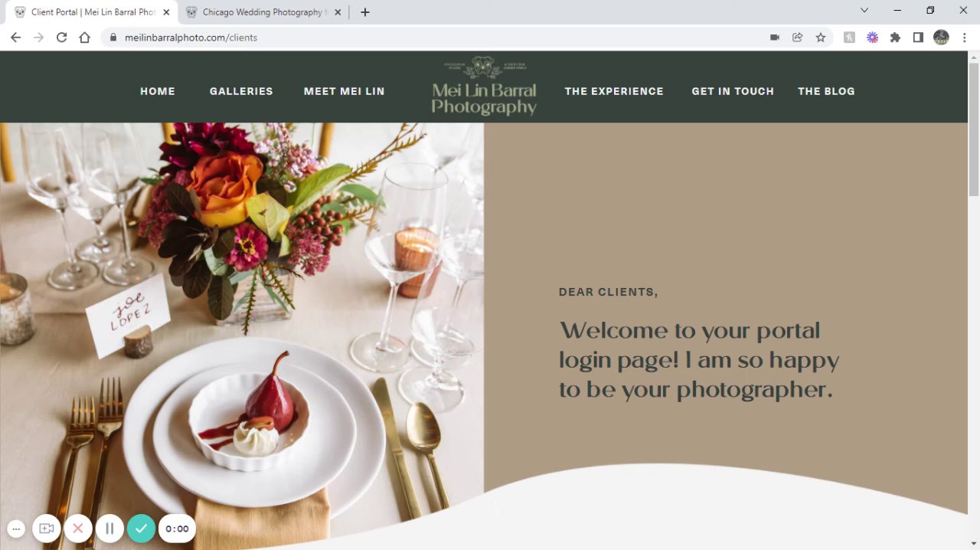Toggle the recorder camera button
Image resolution: width=980 pixels, height=550 pixels.
pos(46,529)
